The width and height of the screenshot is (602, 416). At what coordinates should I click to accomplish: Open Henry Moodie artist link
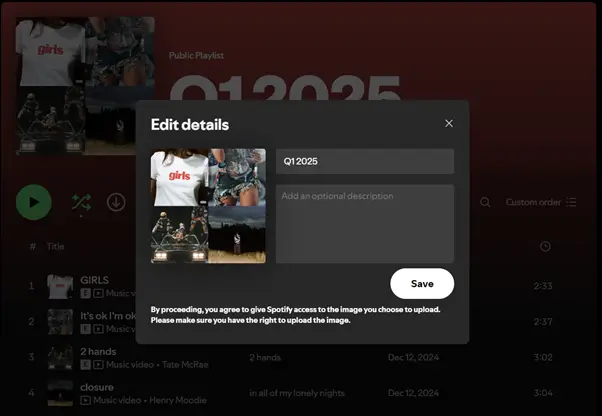[x=178, y=400]
